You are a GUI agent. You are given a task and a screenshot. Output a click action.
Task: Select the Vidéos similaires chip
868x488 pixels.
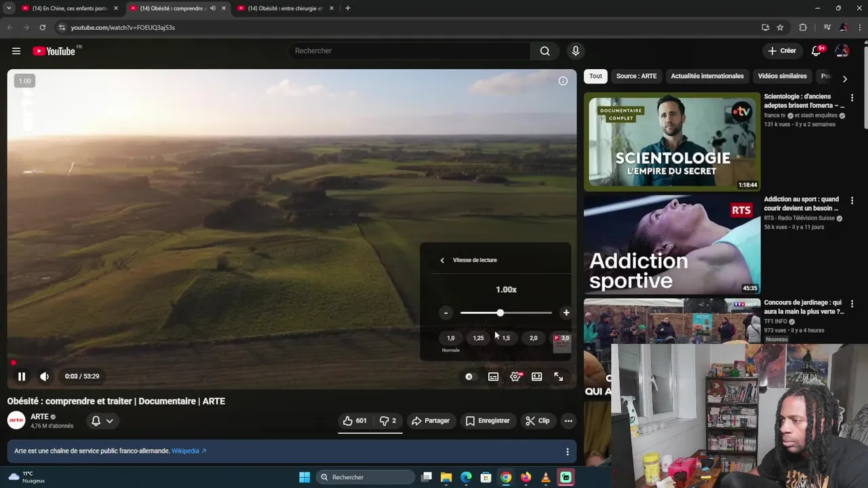[783, 76]
